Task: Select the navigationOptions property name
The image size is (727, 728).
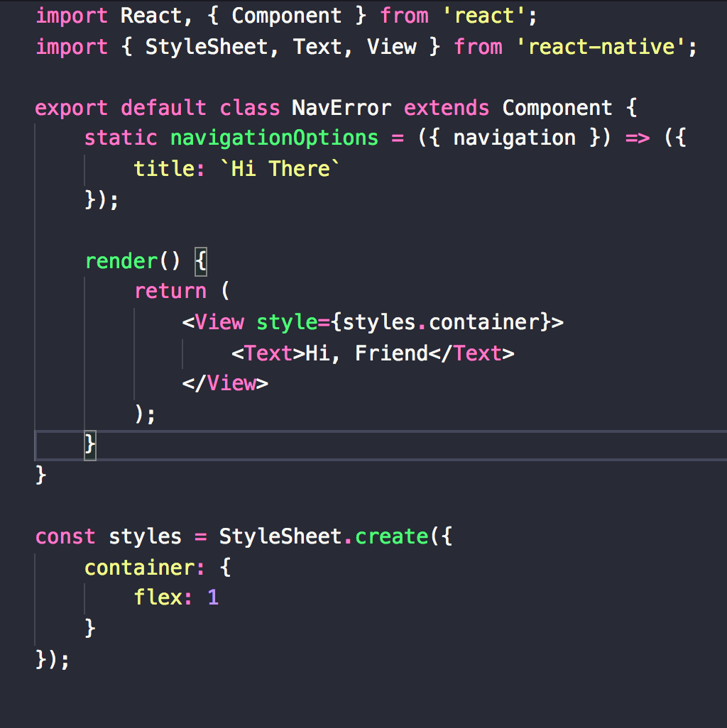Action: [x=274, y=138]
